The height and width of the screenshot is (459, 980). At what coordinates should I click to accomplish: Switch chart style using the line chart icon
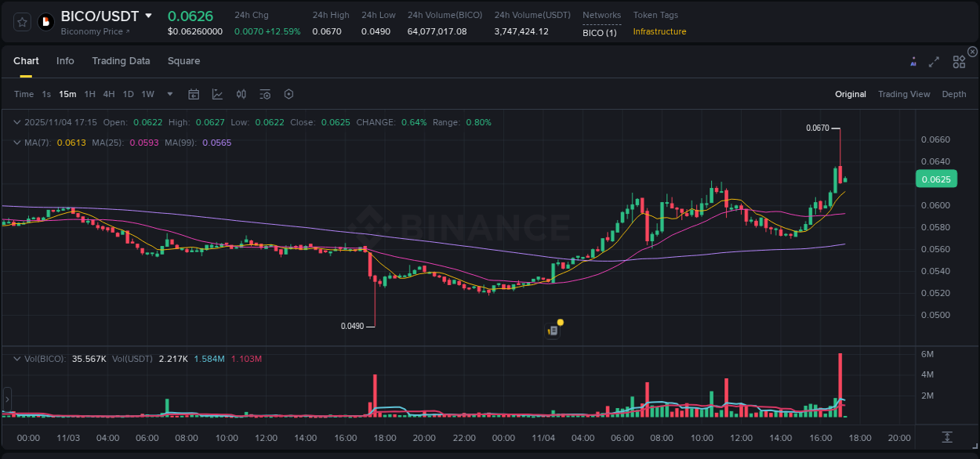pyautogui.click(x=217, y=94)
